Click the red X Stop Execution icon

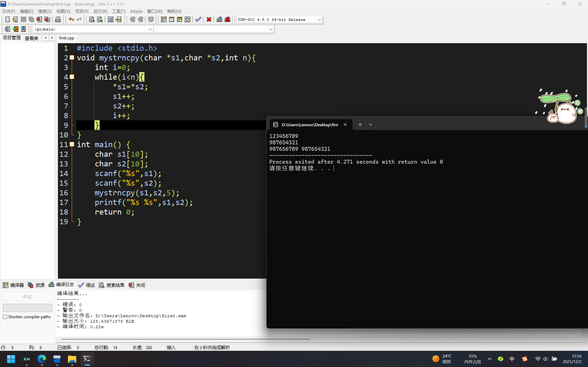(209, 20)
